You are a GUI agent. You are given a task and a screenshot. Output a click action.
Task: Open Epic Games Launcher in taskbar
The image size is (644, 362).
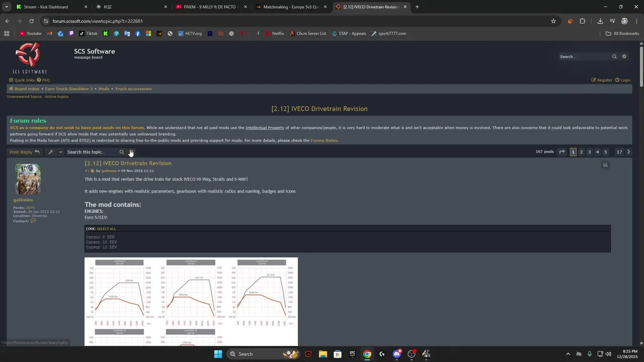click(352, 354)
